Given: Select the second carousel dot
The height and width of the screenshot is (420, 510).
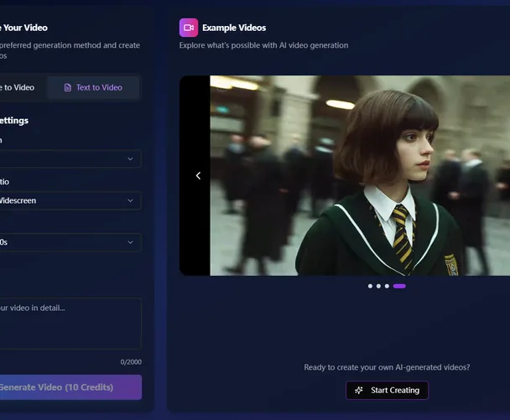Looking at the screenshot, I should [x=378, y=286].
